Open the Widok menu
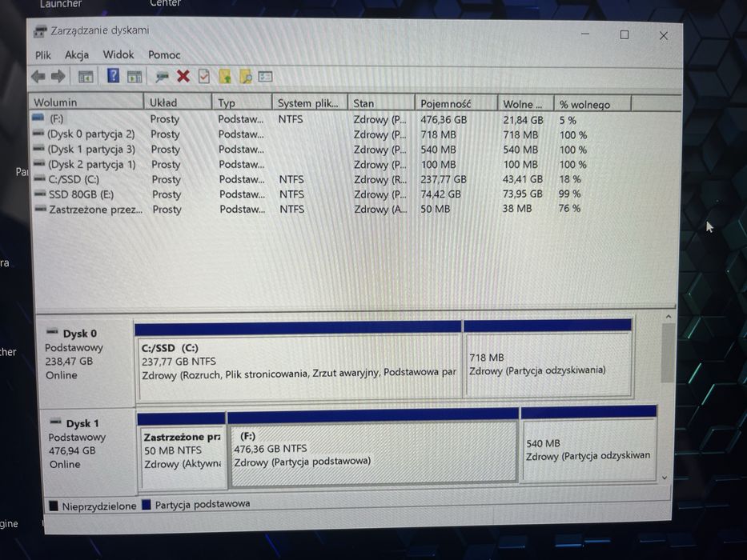 pyautogui.click(x=118, y=54)
